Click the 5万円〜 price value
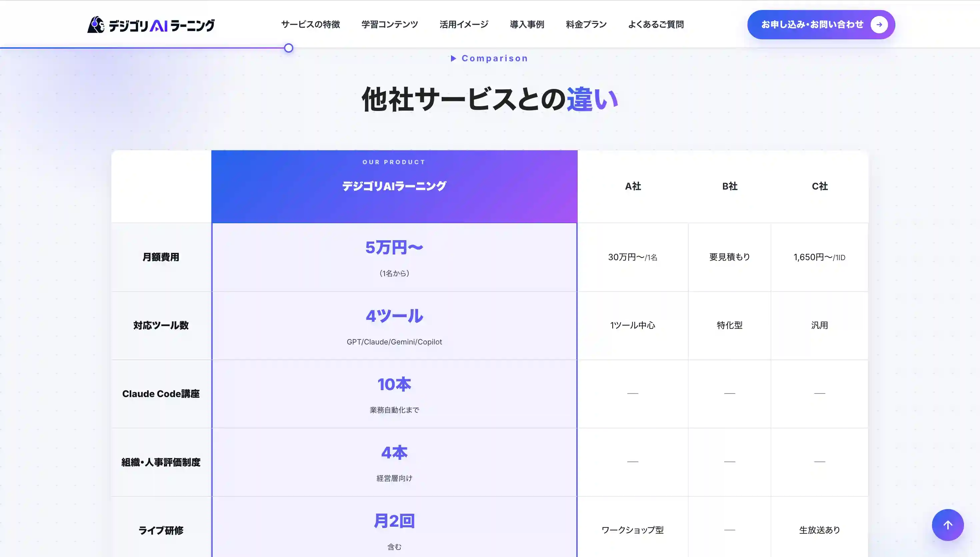Viewport: 980px width, 557px height. pos(394,248)
